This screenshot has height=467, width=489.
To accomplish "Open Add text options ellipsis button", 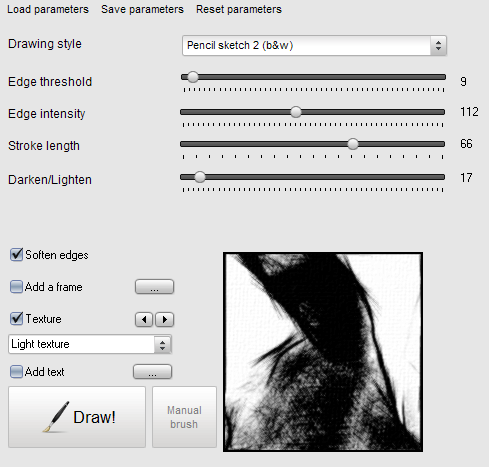I will (x=153, y=372).
